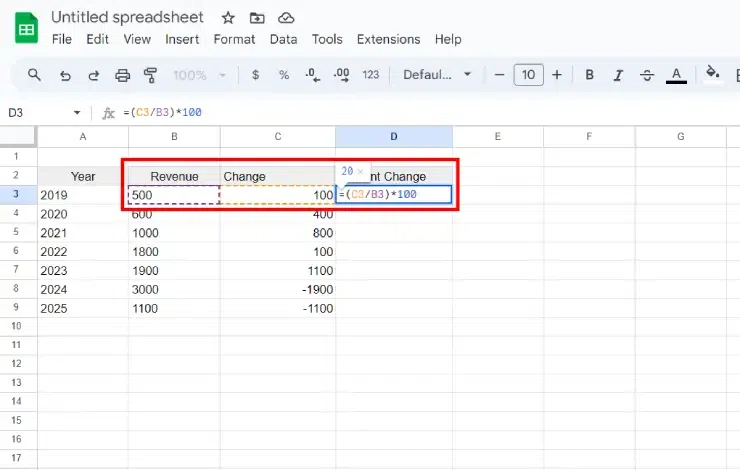Select the revenue cell 500

click(x=174, y=195)
